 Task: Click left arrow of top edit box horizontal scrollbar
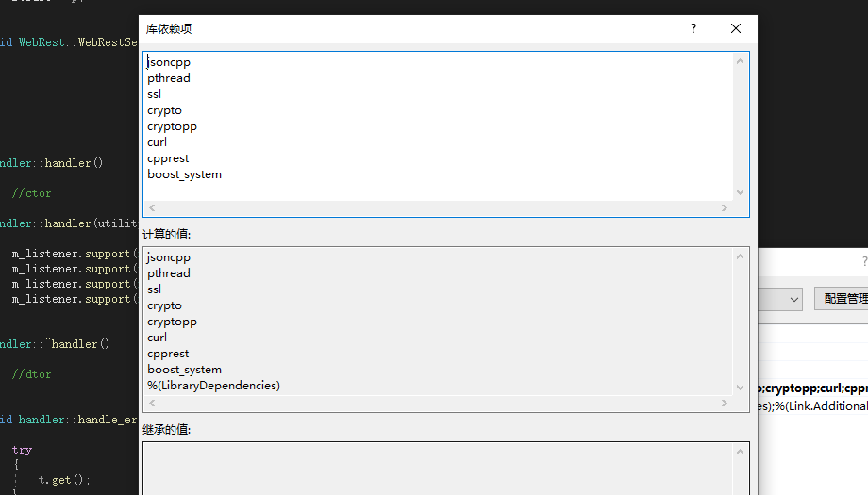(x=152, y=207)
